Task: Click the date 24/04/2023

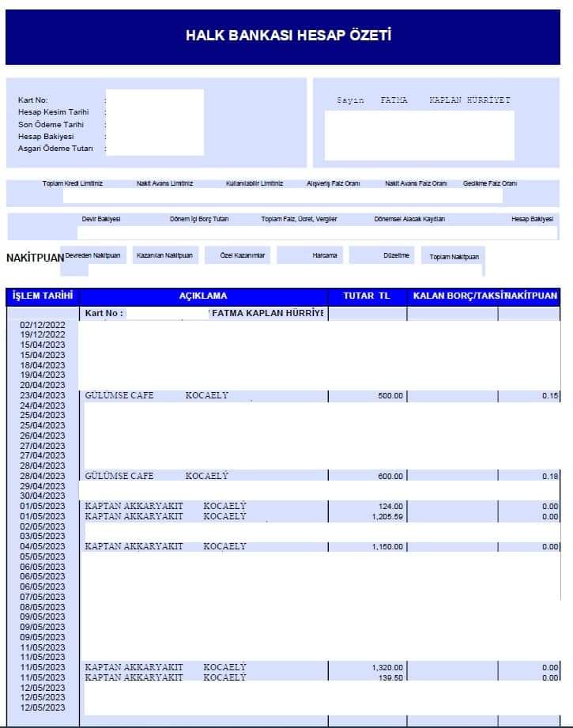Action: (43, 405)
